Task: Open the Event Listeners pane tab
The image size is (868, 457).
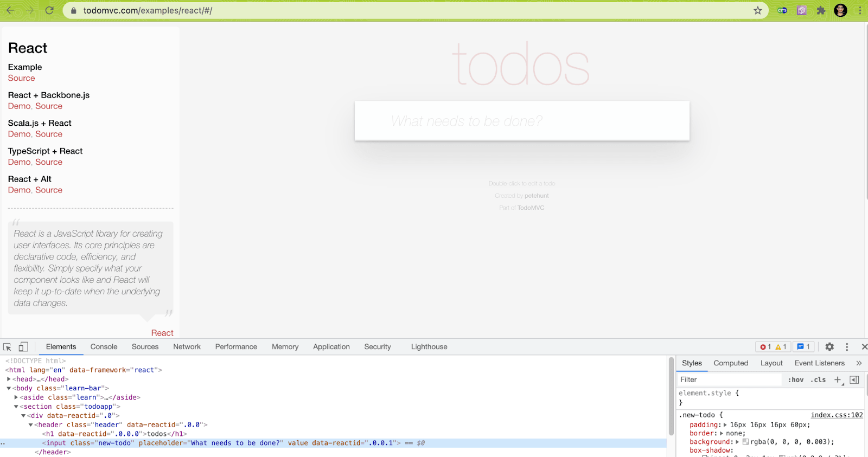Action: tap(819, 363)
